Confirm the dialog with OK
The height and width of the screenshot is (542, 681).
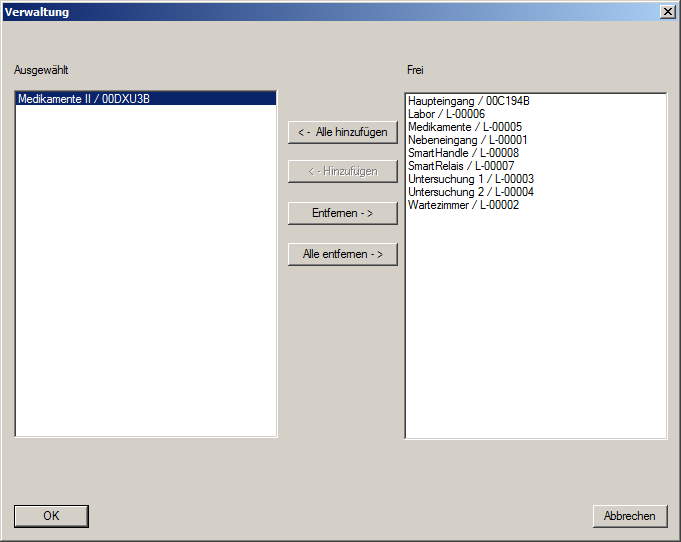tap(51, 516)
